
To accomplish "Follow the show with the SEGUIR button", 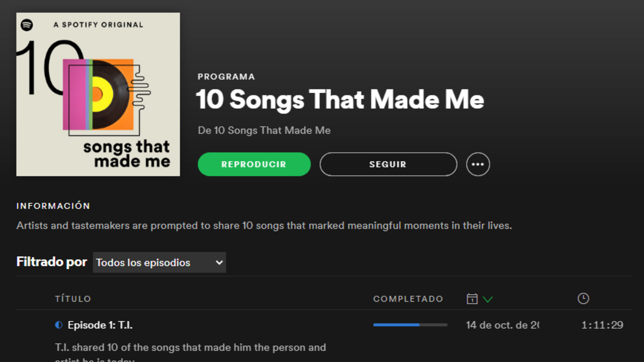I will [388, 165].
